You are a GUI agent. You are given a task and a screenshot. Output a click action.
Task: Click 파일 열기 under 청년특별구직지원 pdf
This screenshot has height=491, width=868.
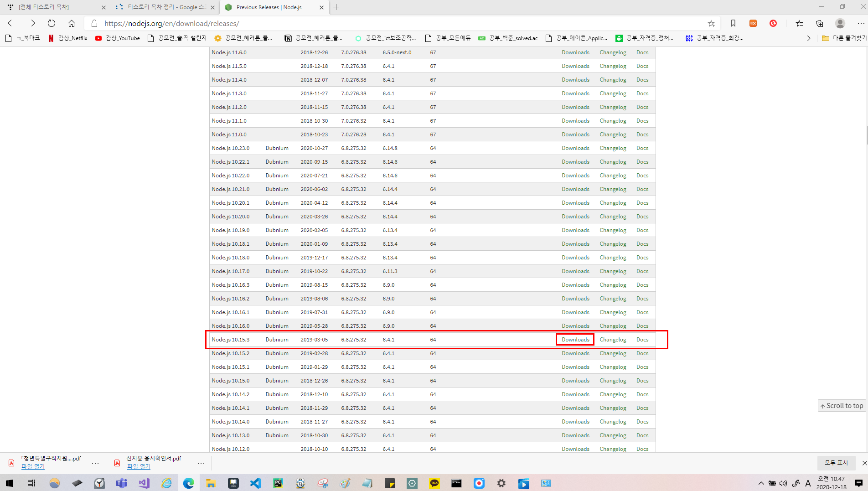tap(33, 466)
